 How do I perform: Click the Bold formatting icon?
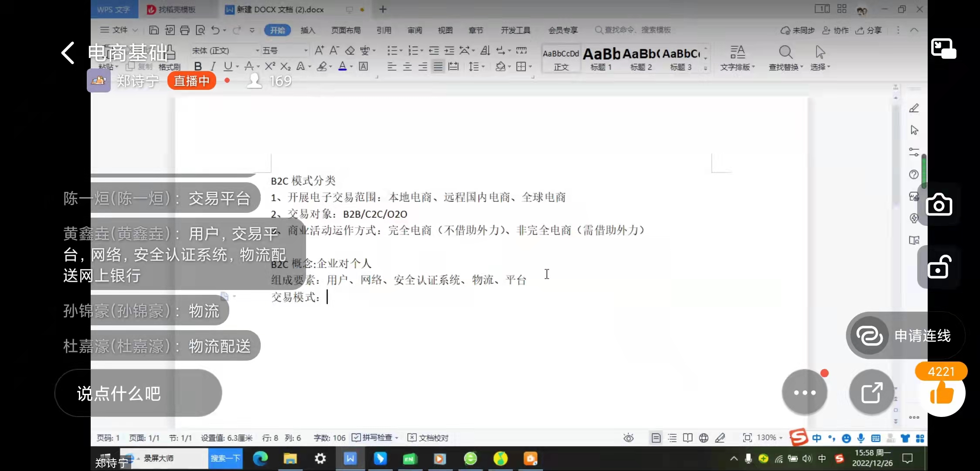point(198,66)
